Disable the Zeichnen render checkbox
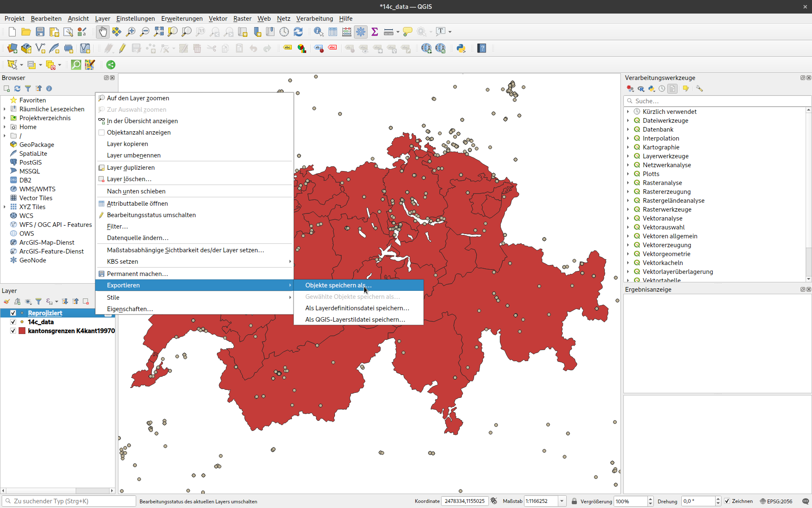The width and height of the screenshot is (812, 508). 727,501
